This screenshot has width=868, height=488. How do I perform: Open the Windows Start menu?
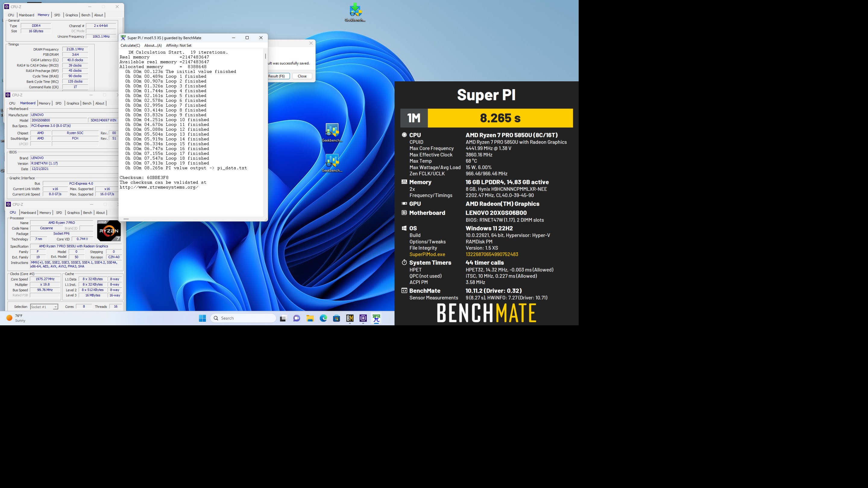202,318
